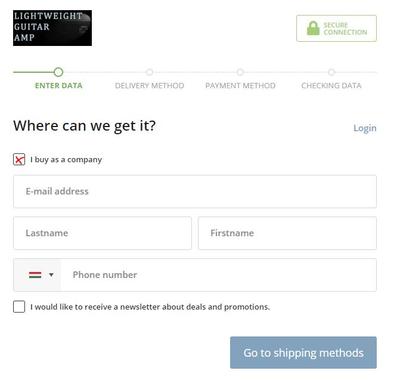Select the Delivery Method step label
This screenshot has width=400, height=380.
[150, 86]
